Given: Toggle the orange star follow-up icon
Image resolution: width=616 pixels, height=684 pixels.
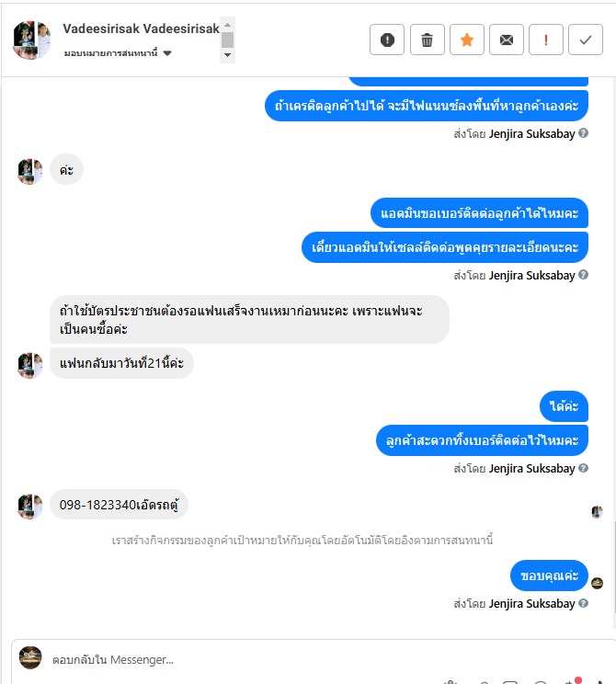Looking at the screenshot, I should 467,40.
